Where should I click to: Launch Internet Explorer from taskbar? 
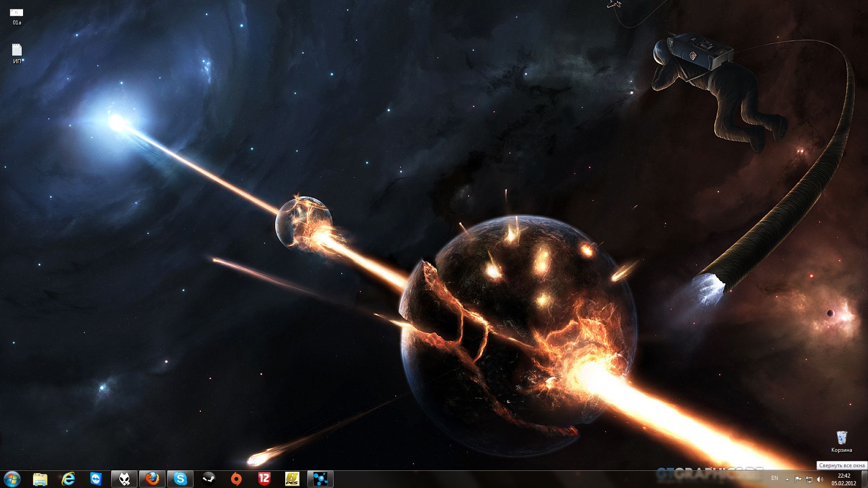click(x=68, y=479)
